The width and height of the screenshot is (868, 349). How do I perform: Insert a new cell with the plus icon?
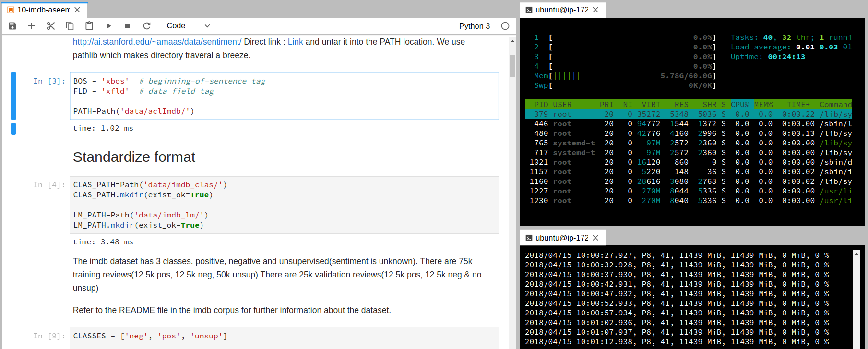32,26
